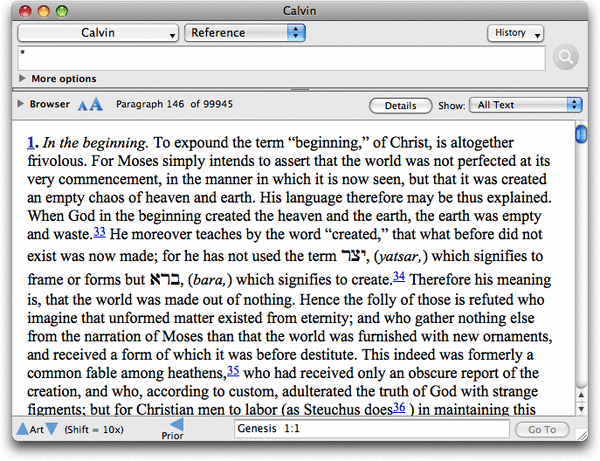
Task: Expand the Browser disclosure triangle
Action: coord(20,104)
